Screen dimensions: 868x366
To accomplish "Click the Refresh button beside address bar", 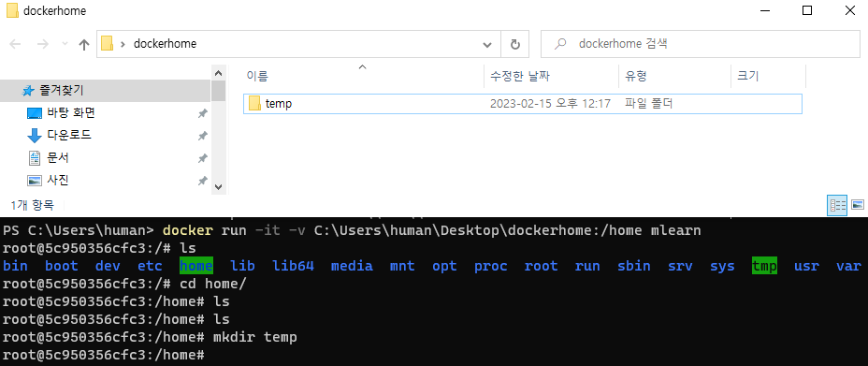I will (514, 44).
